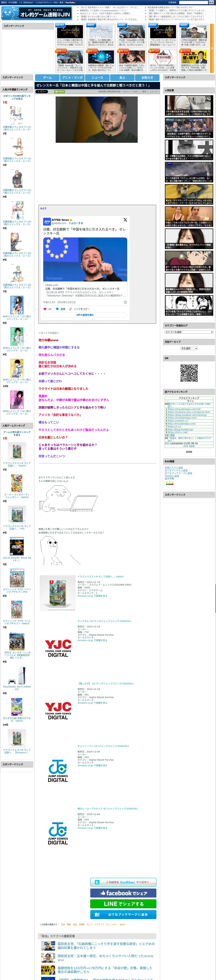Open the 月を選択 archive dropdown

[189, 349]
